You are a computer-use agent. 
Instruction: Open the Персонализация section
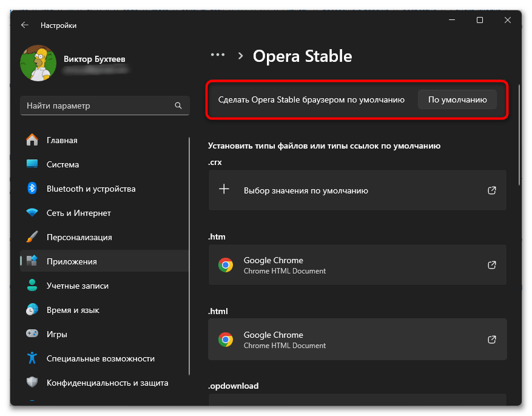coord(104,237)
